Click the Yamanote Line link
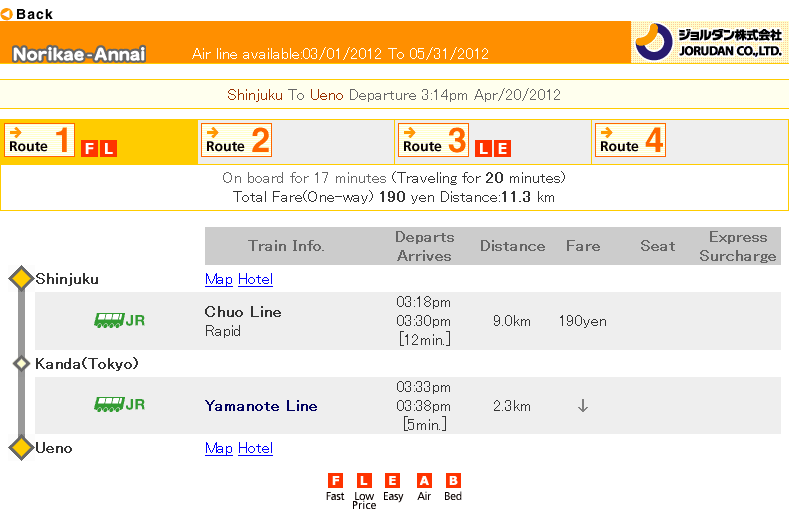This screenshot has height=519, width=790. coord(261,406)
